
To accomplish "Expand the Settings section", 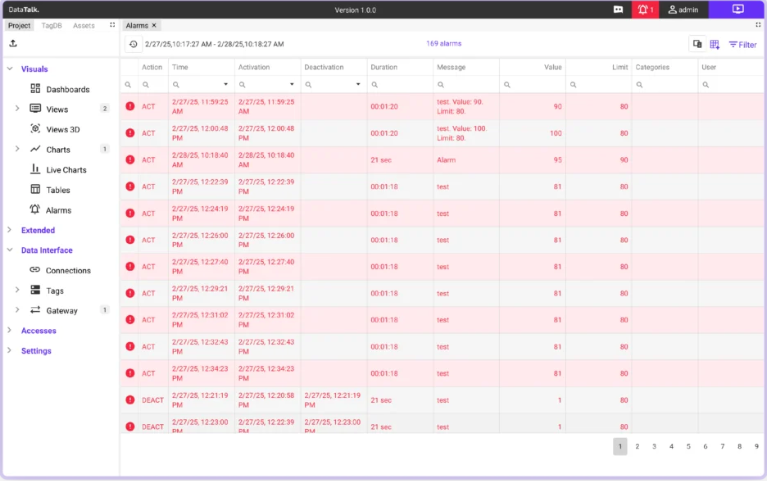I will point(9,350).
